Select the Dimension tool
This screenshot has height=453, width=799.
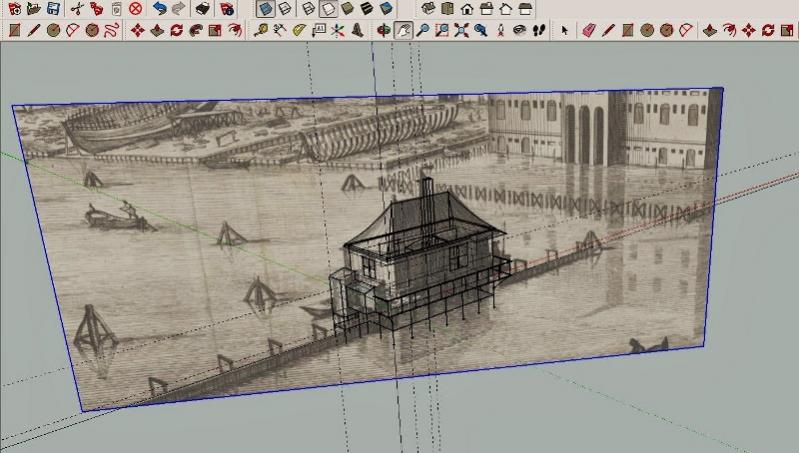[280, 30]
